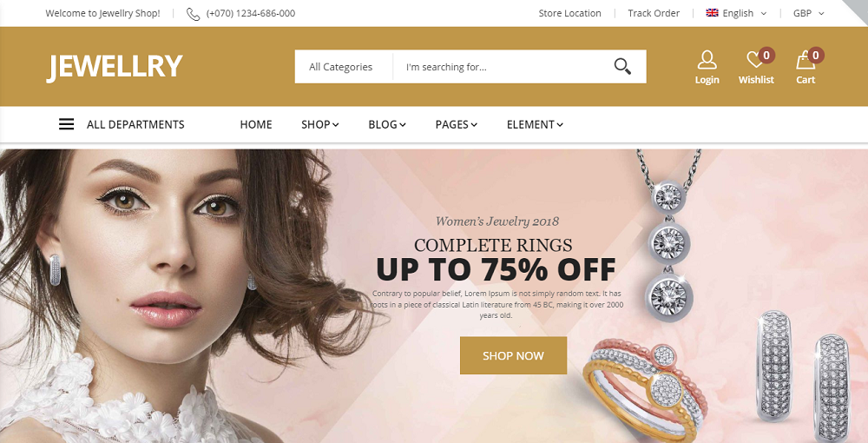
Task: Click the hamburger All Departments icon
Action: (67, 124)
